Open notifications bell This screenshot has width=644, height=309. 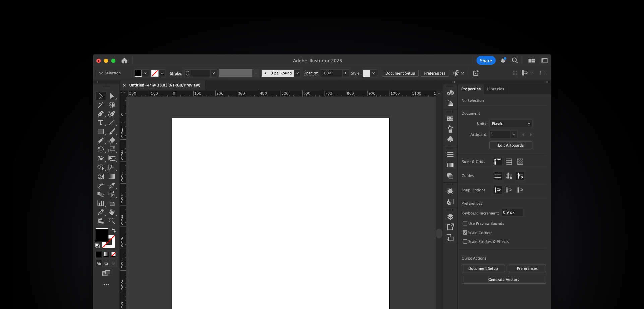tap(503, 61)
